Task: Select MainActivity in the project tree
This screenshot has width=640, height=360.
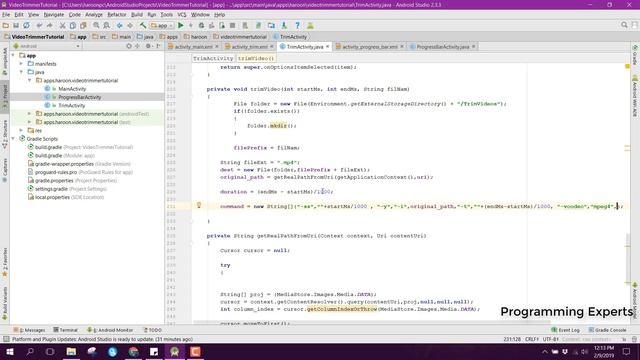Action: (72, 89)
